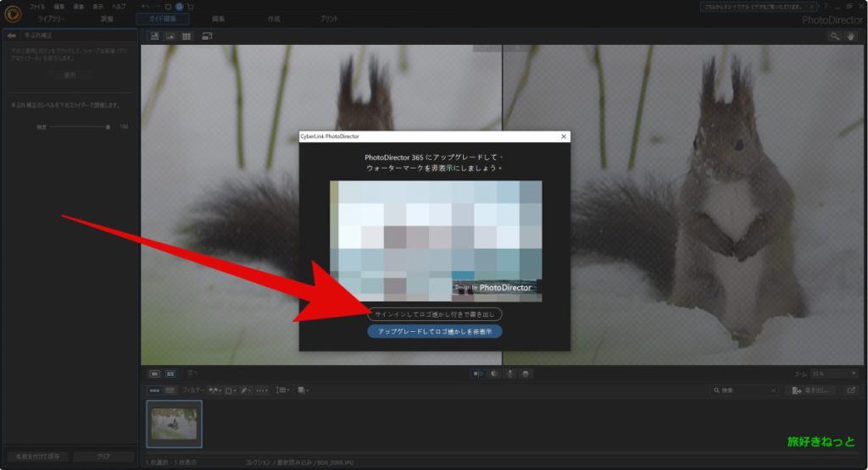868x470 pixels.
Task: Switch to the 作成 tab
Action: tap(274, 19)
